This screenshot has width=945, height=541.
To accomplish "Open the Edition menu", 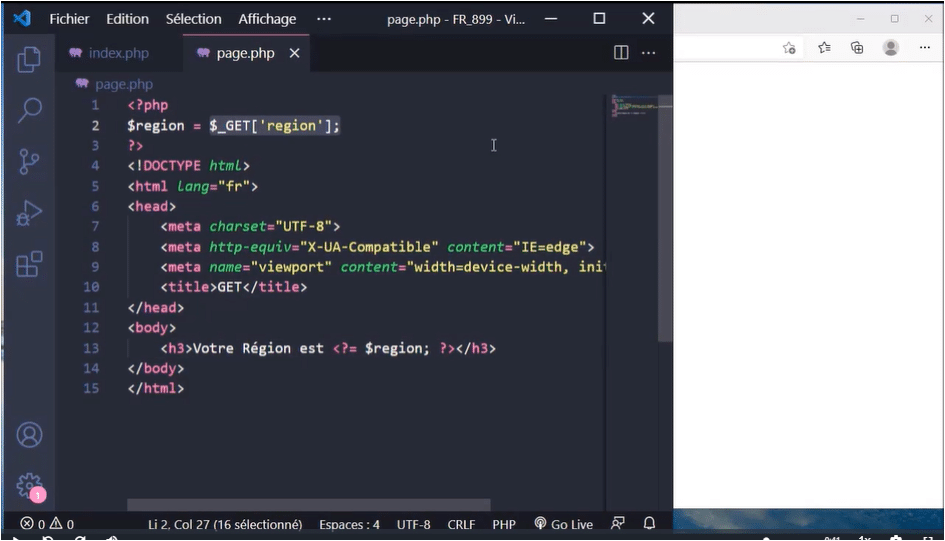I will 127,19.
